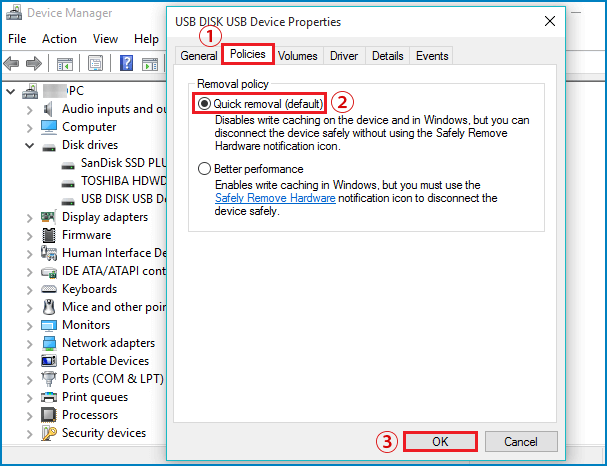Select the 'Portable Devices' tree label
Image resolution: width=607 pixels, height=466 pixels.
pyautogui.click(x=105, y=361)
